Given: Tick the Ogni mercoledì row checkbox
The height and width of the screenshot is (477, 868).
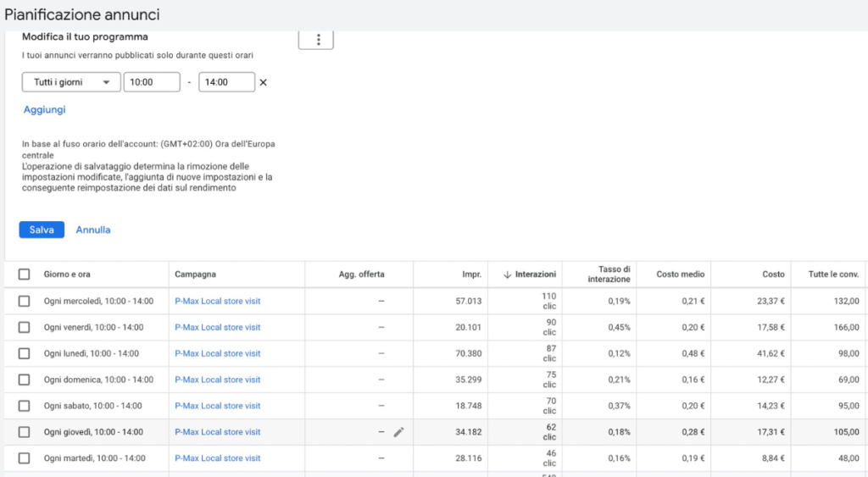Looking at the screenshot, I should [x=24, y=301].
